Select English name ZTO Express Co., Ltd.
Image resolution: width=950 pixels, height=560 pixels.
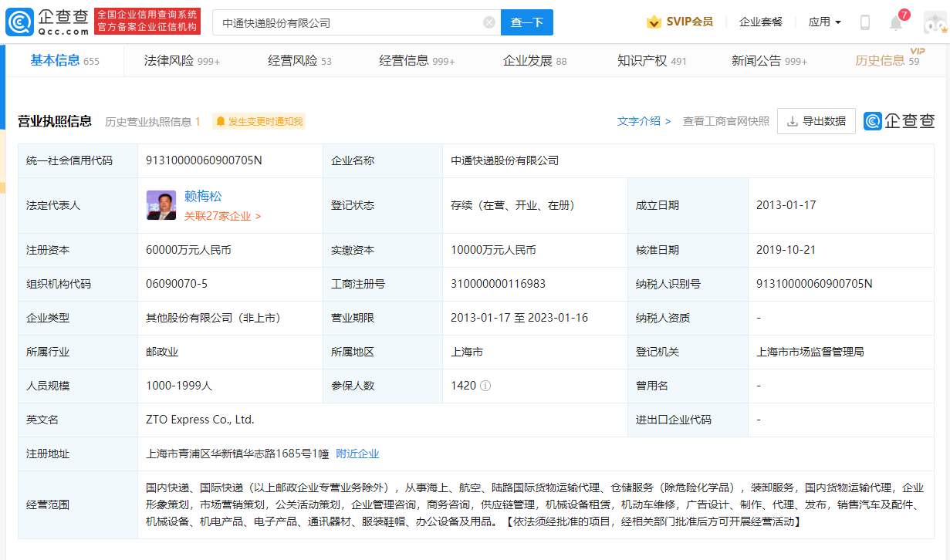coord(200,420)
